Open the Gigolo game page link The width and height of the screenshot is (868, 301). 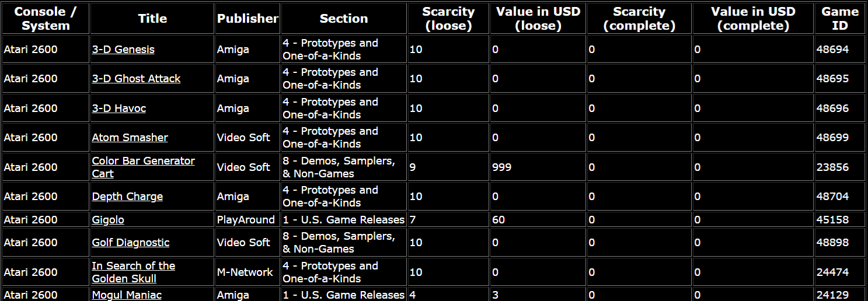click(108, 220)
